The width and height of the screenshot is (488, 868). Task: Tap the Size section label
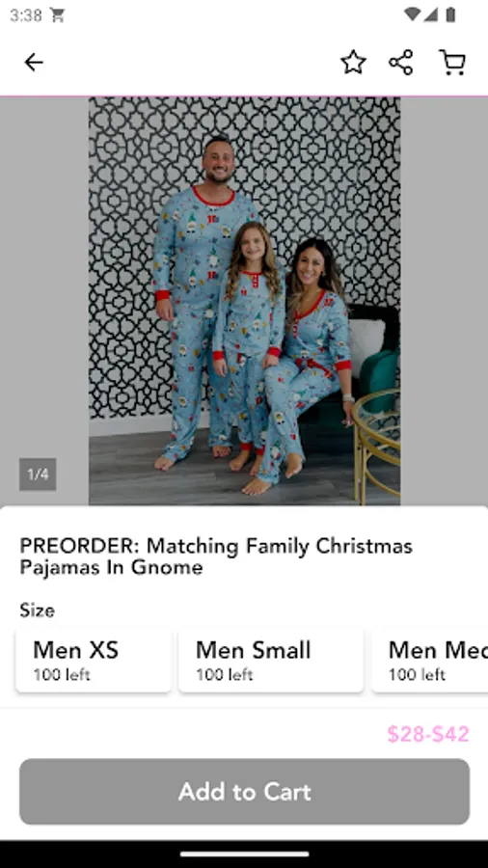point(37,610)
